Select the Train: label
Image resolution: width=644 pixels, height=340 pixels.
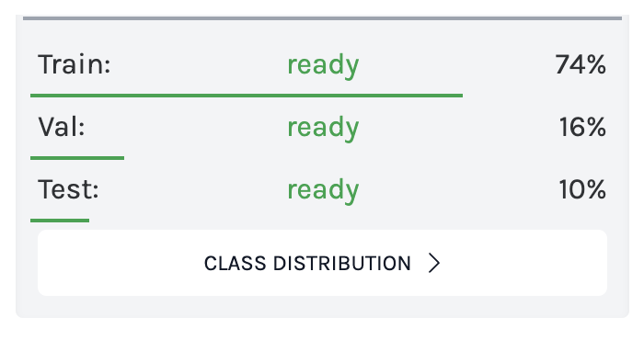75,65
